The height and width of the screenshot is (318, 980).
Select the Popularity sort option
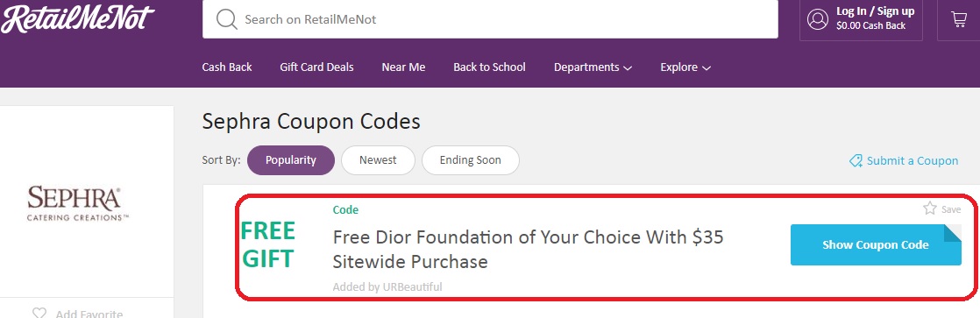[x=291, y=160]
